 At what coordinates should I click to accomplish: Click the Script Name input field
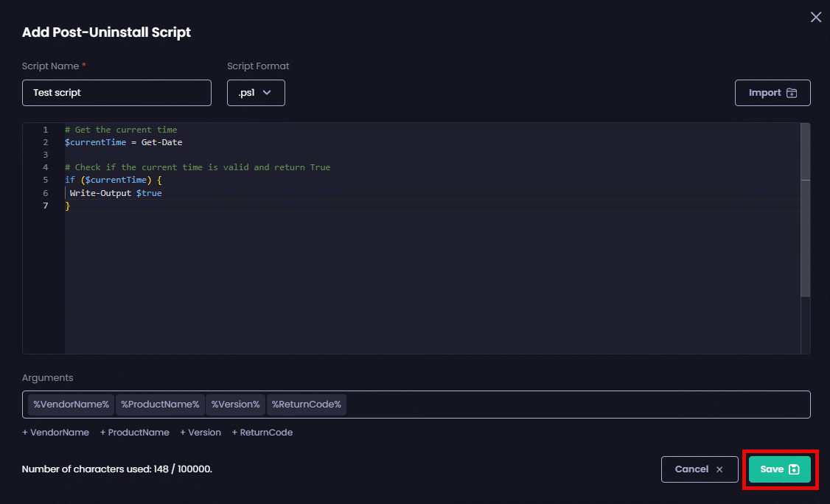click(116, 93)
